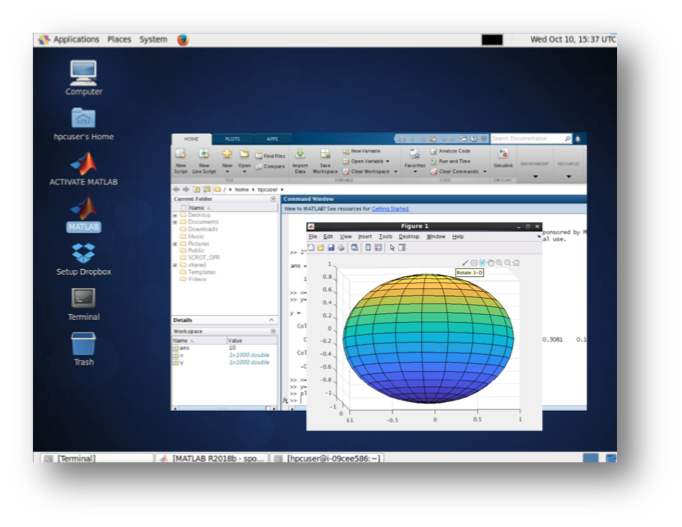Expand the Open Variable dropdown arrow
Image resolution: width=682 pixels, height=527 pixels.
pos(388,161)
